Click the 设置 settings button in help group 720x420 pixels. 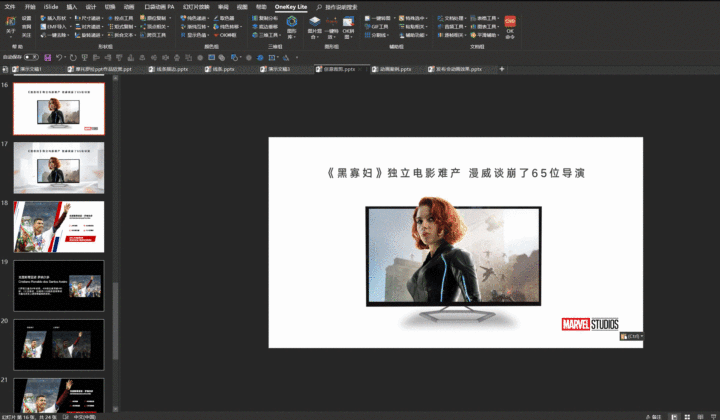pos(26,18)
